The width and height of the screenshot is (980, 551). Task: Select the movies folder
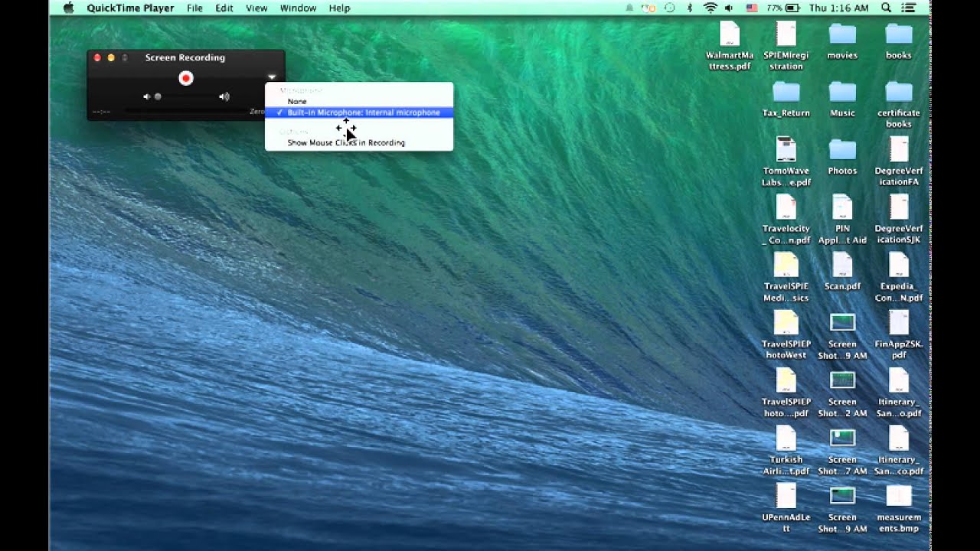click(x=842, y=41)
